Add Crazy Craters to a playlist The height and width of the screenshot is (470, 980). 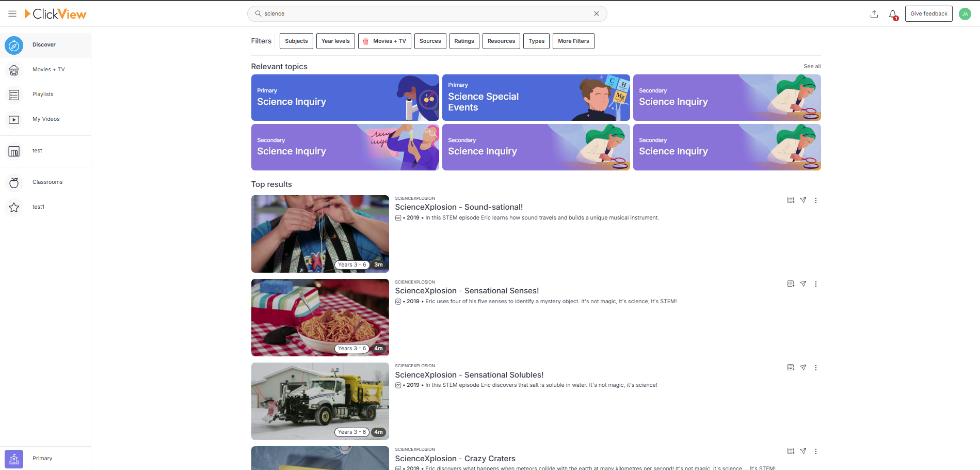pos(791,451)
